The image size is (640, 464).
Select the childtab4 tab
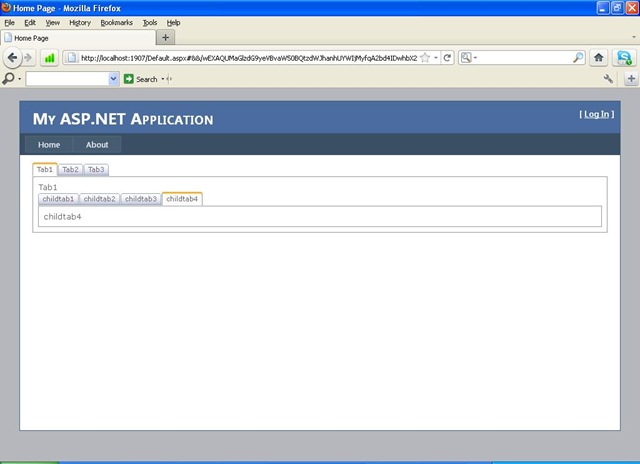(x=182, y=199)
